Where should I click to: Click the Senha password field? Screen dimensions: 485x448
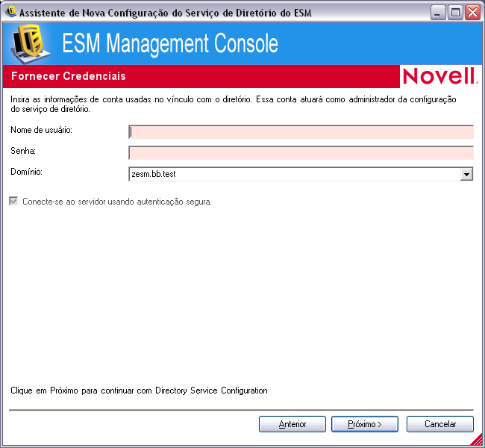(x=301, y=153)
